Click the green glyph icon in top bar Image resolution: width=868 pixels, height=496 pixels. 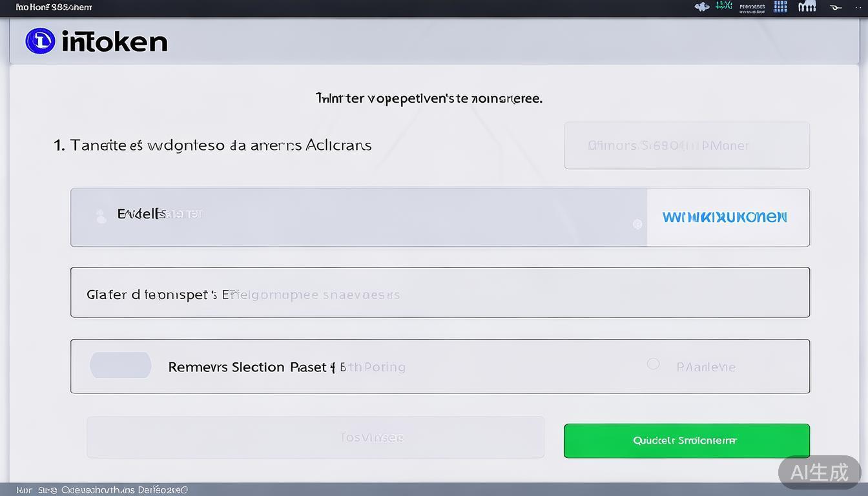[724, 6]
